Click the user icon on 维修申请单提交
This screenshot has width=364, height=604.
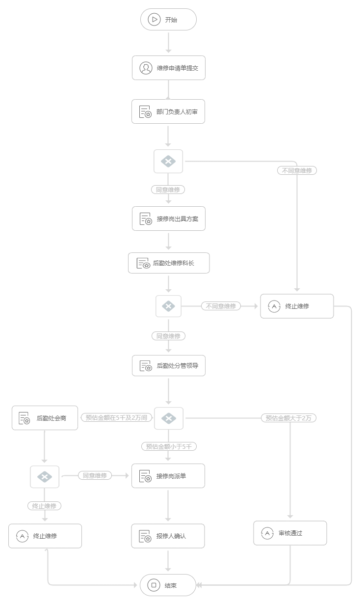tap(146, 68)
